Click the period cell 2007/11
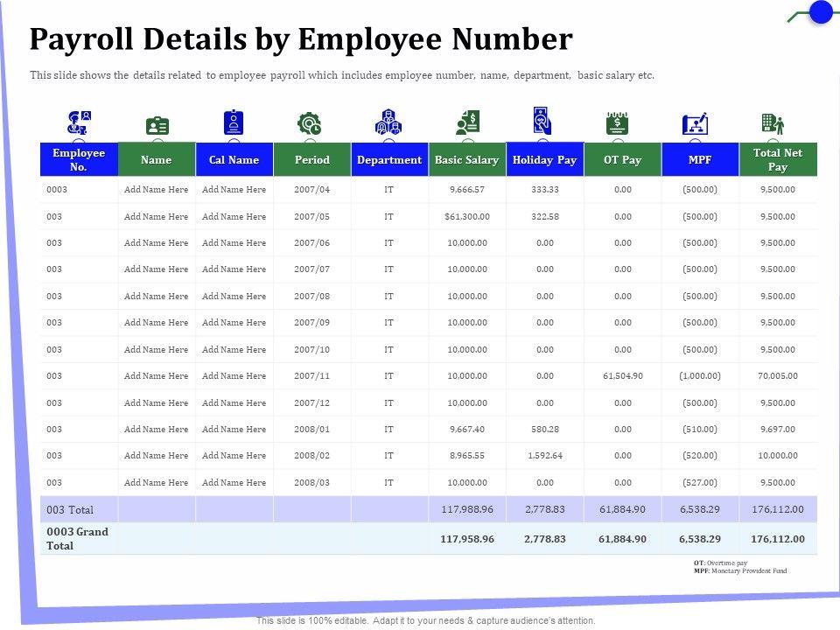Image resolution: width=840 pixels, height=630 pixels. (311, 376)
